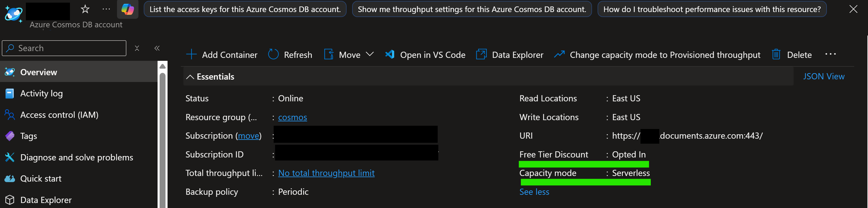Collapse the sidebar with double chevron
The image size is (868, 208).
(x=157, y=48)
